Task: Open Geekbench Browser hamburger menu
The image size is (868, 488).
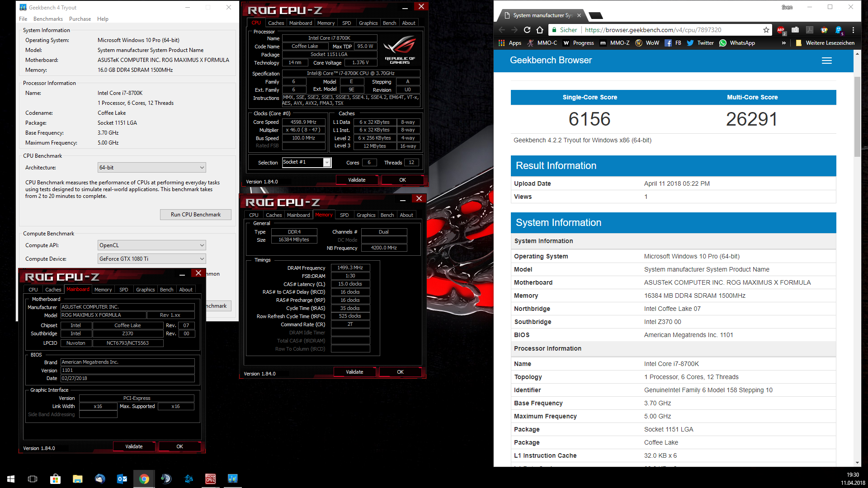Action: coord(827,61)
